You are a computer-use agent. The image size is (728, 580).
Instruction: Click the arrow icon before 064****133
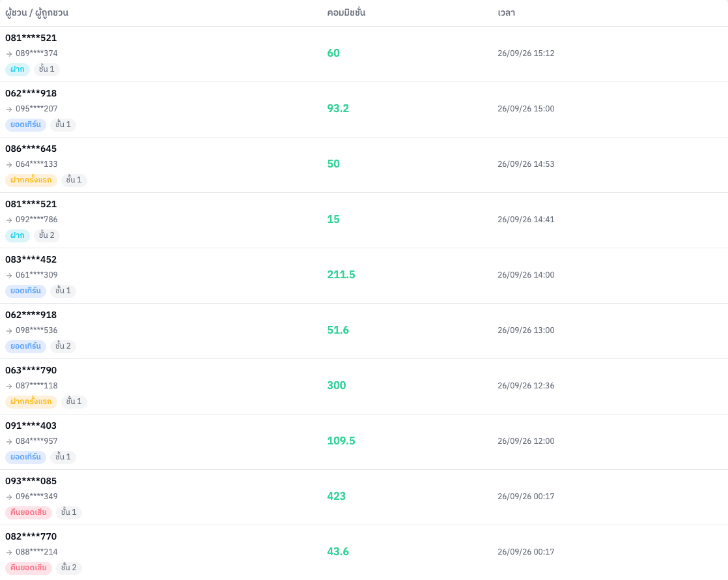9,164
